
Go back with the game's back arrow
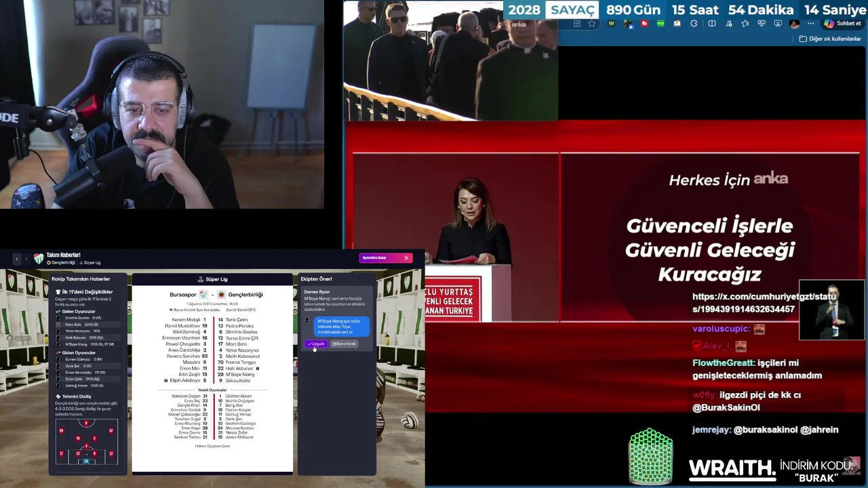point(17,258)
